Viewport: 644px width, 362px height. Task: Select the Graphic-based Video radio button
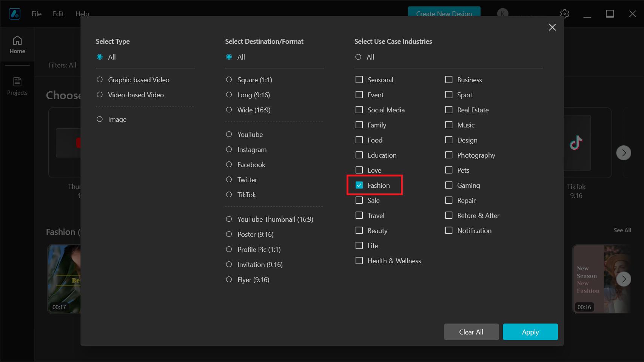pos(100,80)
